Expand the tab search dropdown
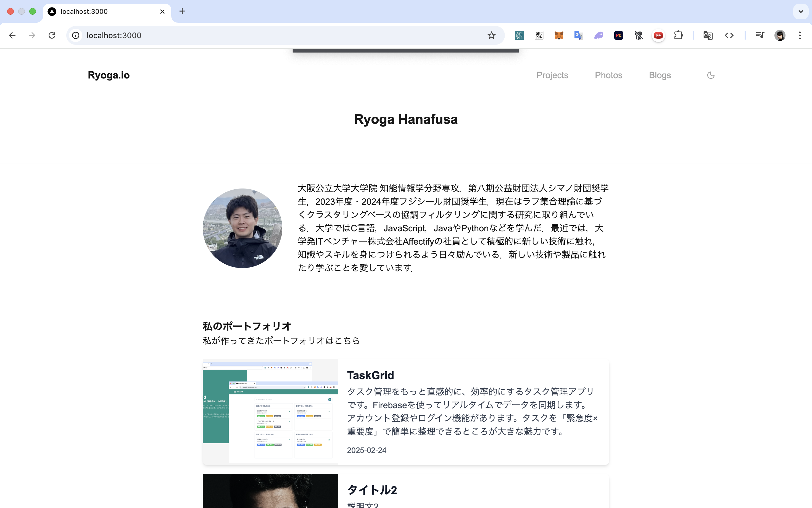The image size is (812, 508). click(x=801, y=12)
